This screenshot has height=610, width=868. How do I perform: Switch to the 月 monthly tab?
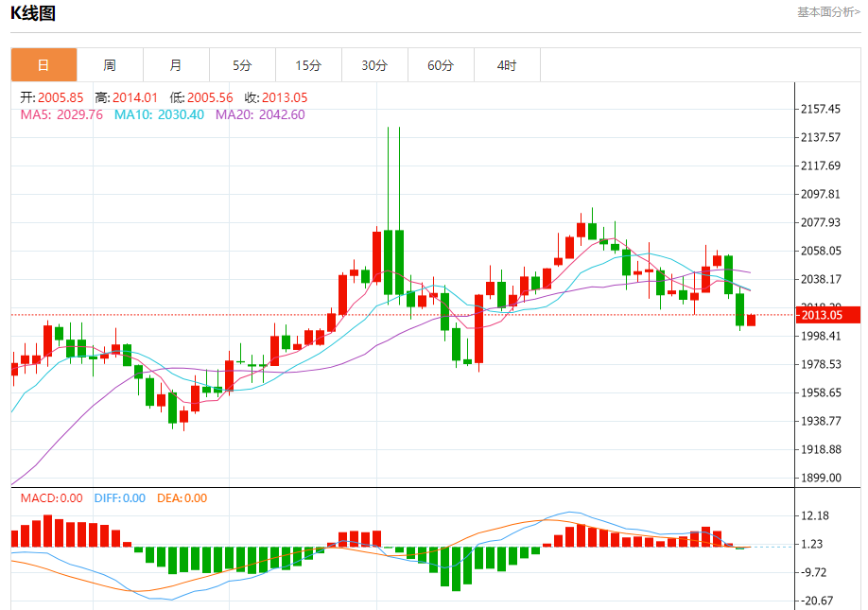176,65
